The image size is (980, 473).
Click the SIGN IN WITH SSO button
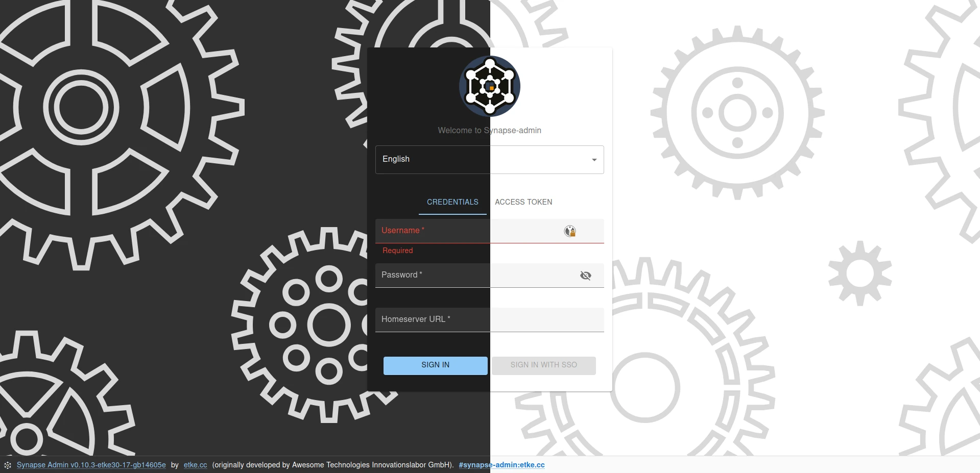pyautogui.click(x=543, y=365)
